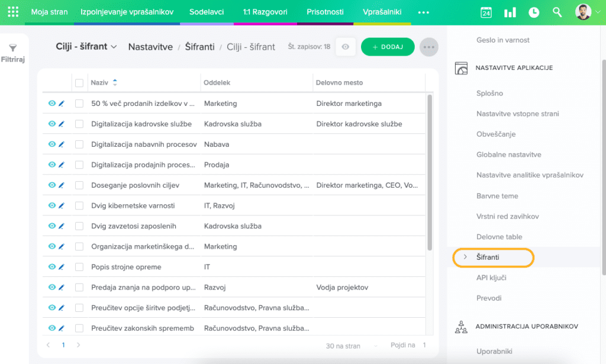Screen dimensions: 606x364
Task: Open the calendar icon in top bar
Action: (486, 12)
